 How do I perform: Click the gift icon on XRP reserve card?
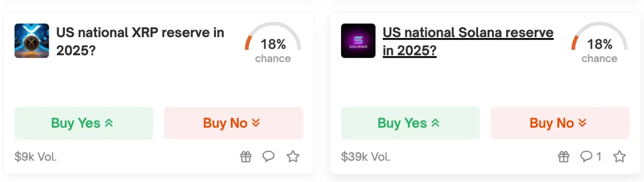point(245,157)
